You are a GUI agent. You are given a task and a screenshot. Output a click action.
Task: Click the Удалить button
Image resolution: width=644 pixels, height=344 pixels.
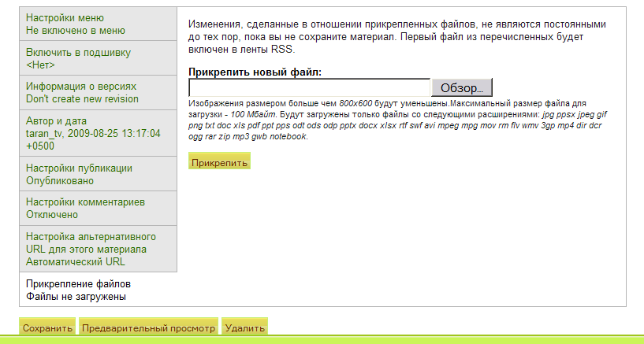point(245,327)
